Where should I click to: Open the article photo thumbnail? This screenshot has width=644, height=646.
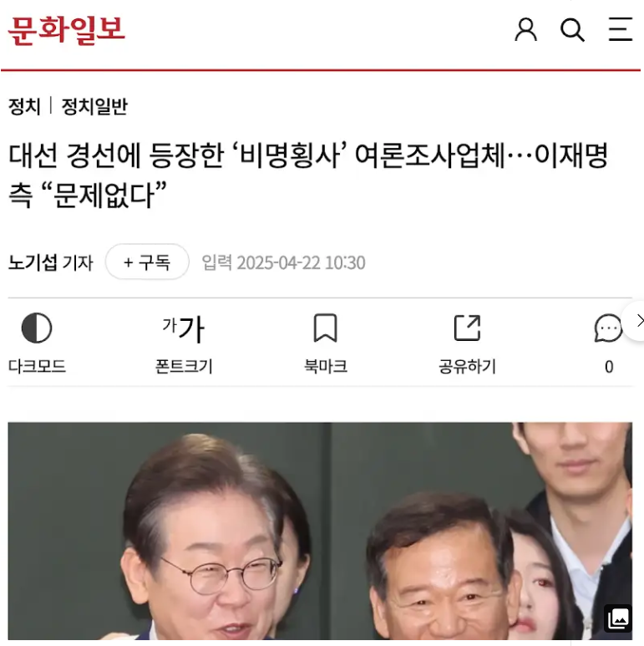(320, 531)
